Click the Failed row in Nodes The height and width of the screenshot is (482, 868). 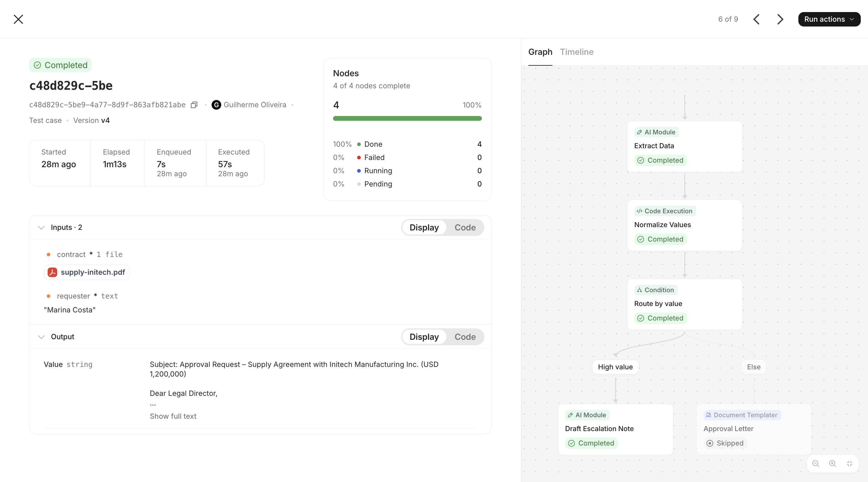pyautogui.click(x=407, y=157)
